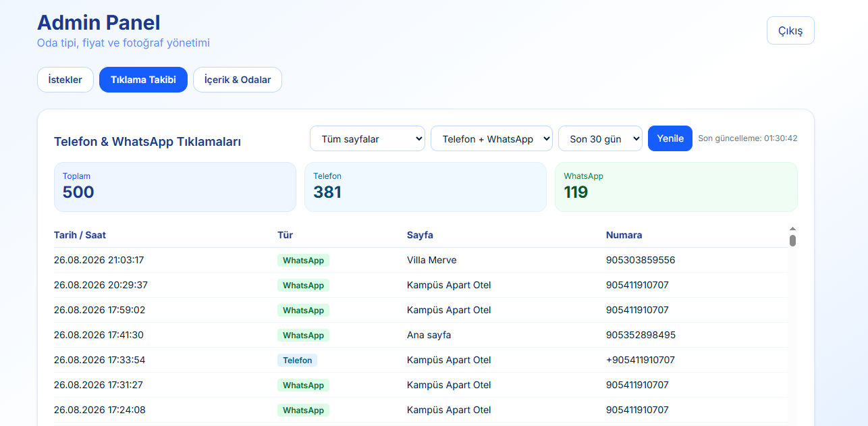Expand the Son 30 gün period dropdown

pos(600,138)
